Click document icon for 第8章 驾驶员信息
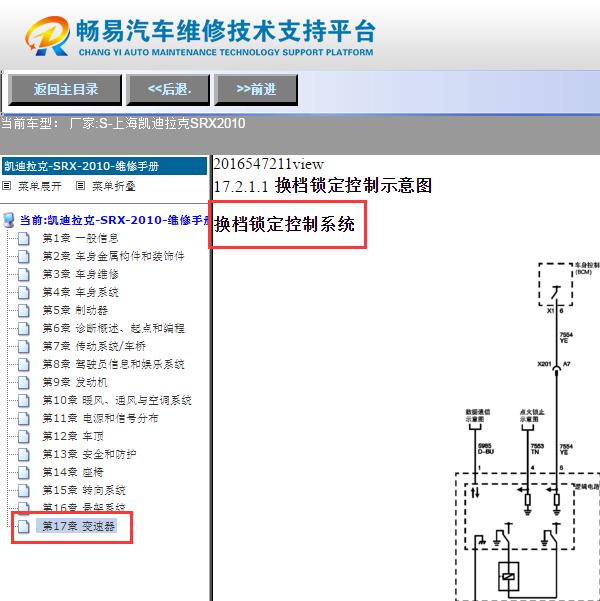600x601 pixels. pos(24,365)
